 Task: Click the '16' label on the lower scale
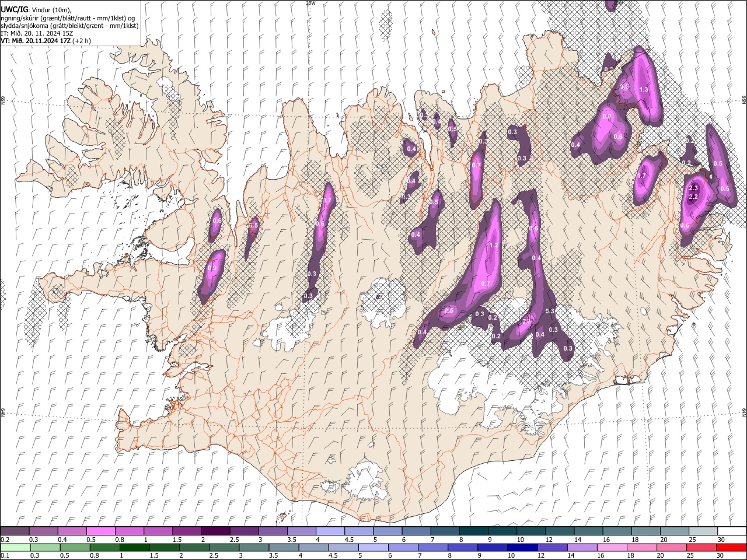point(600,555)
